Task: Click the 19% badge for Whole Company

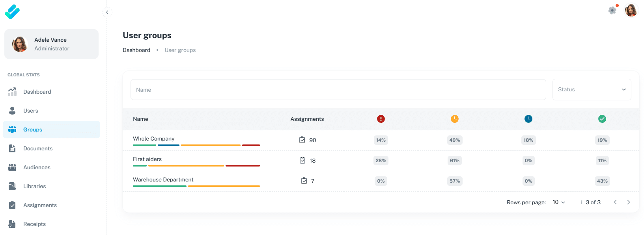Action: 602,140
